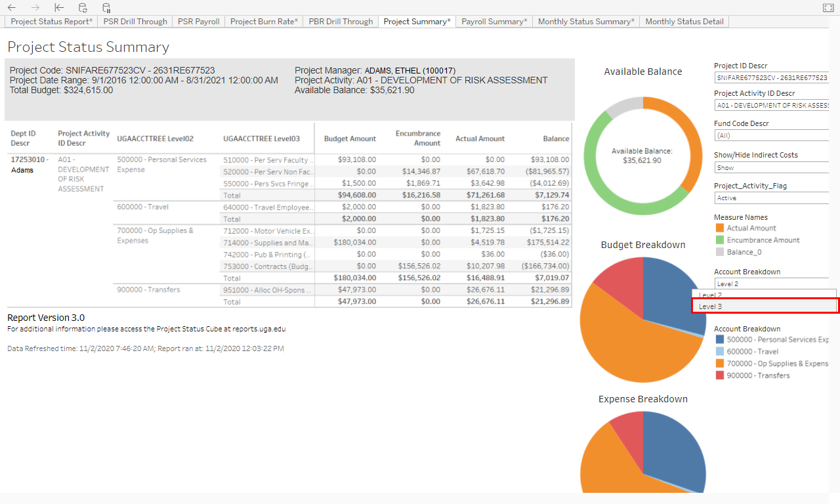The height and width of the screenshot is (504, 840).
Task: Click the Revert to start icon
Action: (x=59, y=8)
